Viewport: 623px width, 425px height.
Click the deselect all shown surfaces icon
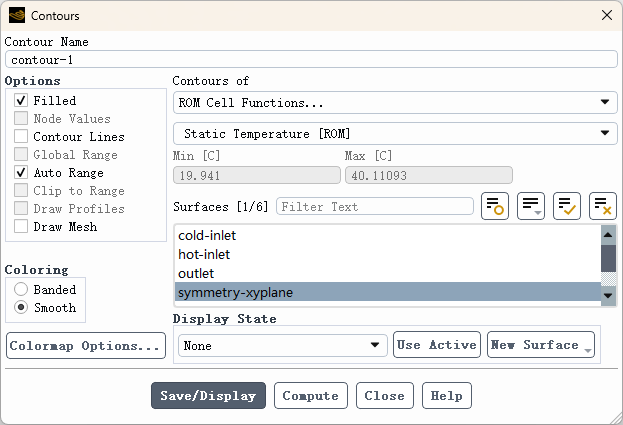click(602, 206)
